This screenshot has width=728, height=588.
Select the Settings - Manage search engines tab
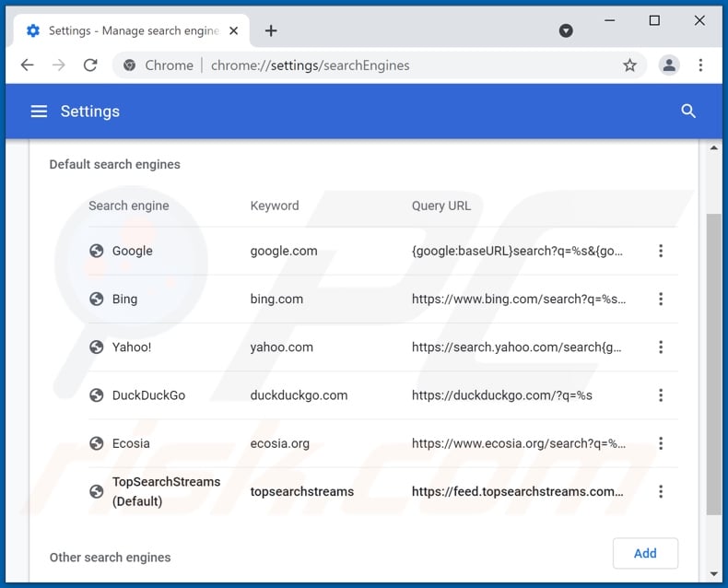(131, 30)
